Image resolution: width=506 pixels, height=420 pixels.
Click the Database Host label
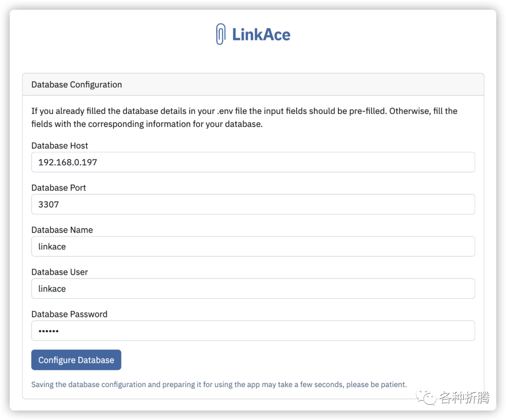tap(60, 145)
